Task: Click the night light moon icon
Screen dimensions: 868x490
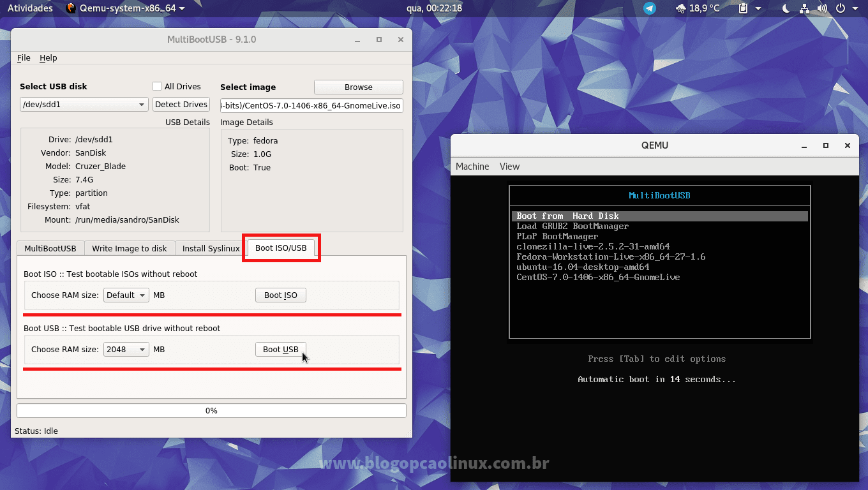Action: [786, 8]
